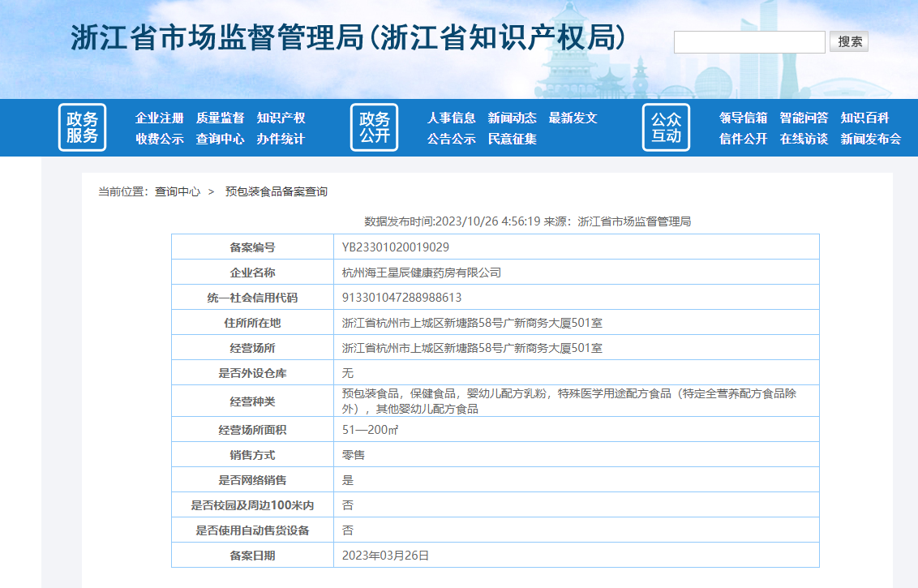Go to 民意征集 page
This screenshot has height=588, width=918.
coord(512,139)
